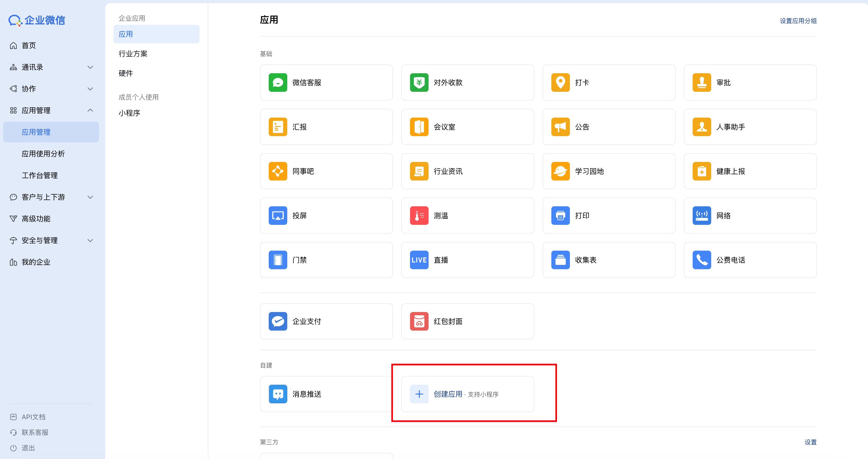Open the 打卡 location pin icon

tap(560, 83)
